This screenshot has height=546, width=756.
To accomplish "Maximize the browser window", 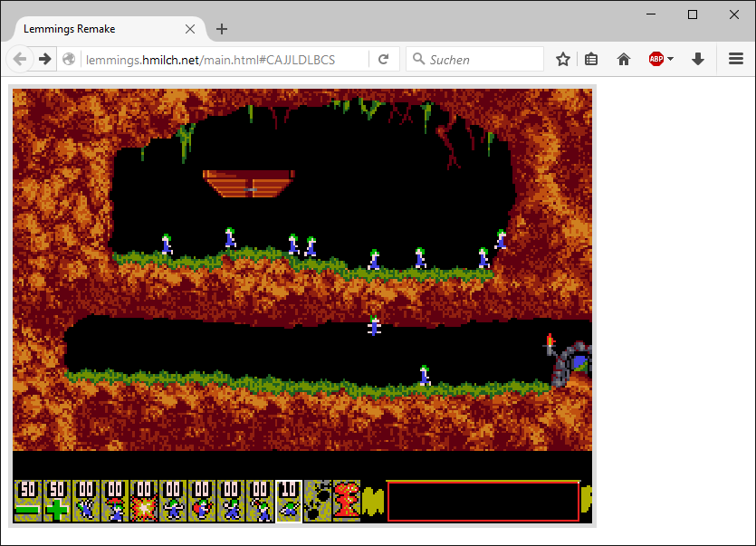I will tap(693, 14).
